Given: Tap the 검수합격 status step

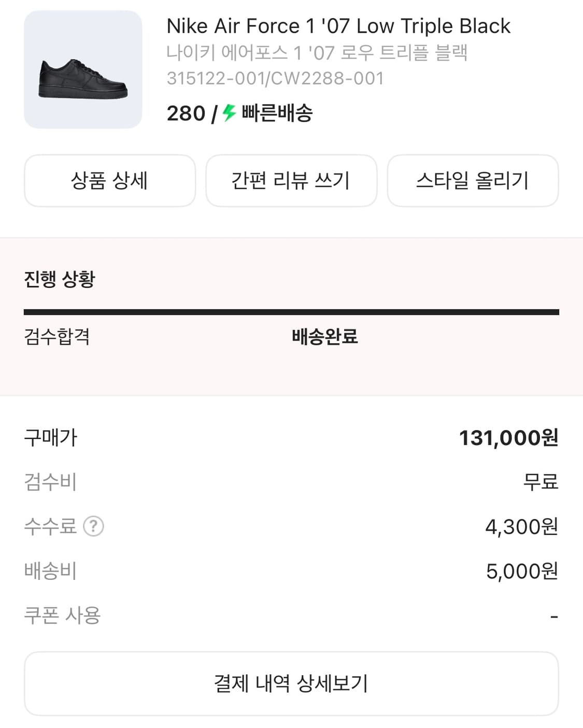Looking at the screenshot, I should (x=57, y=337).
